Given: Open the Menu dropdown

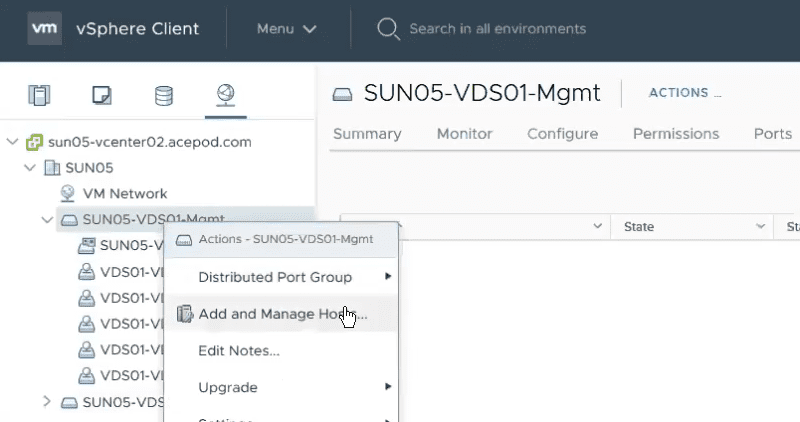Looking at the screenshot, I should tap(286, 29).
